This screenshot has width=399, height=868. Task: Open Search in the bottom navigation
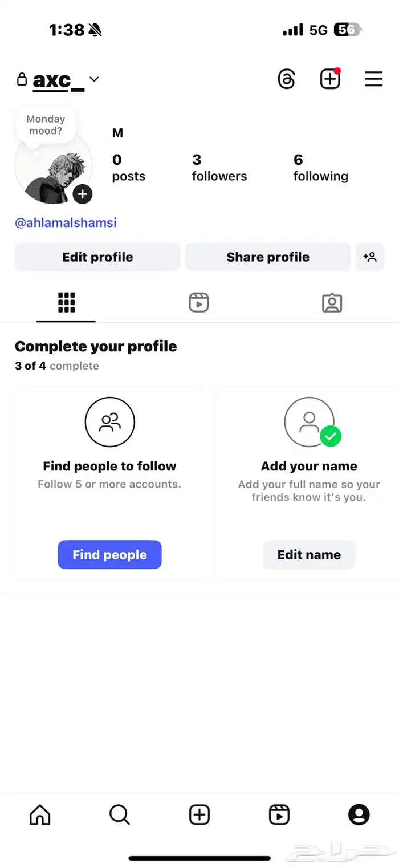click(x=120, y=814)
